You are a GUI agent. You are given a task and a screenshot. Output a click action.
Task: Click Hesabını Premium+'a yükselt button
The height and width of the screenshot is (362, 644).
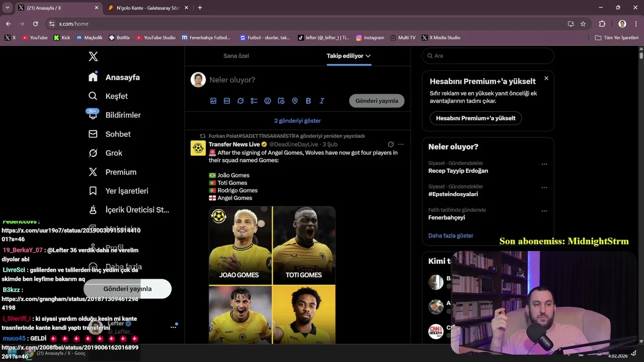click(x=475, y=118)
